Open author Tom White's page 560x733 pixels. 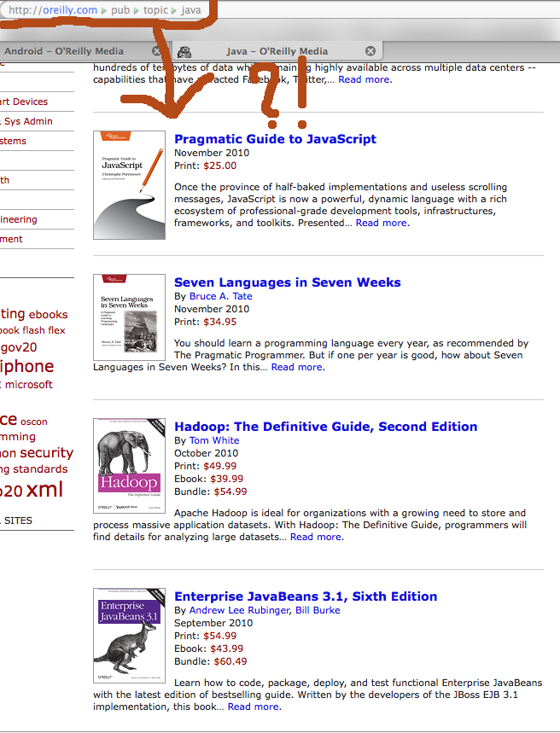[214, 440]
